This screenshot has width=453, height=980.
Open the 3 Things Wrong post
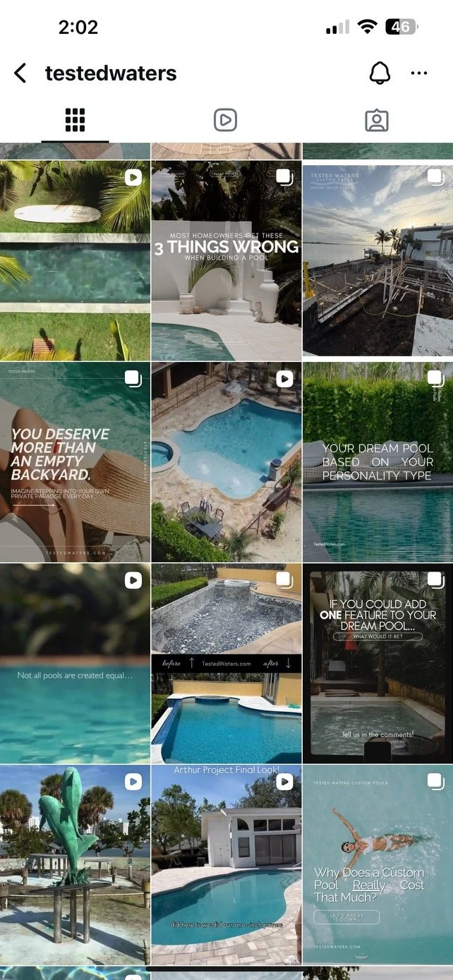click(x=226, y=261)
